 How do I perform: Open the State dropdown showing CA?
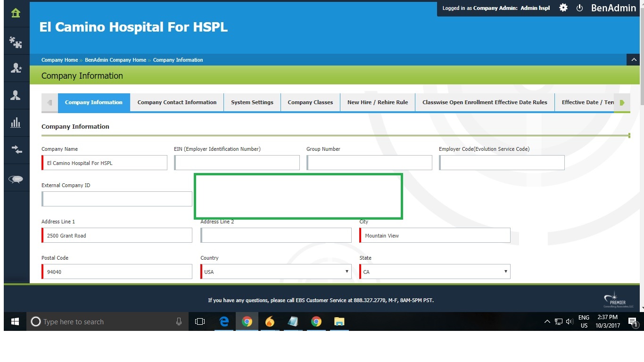[x=435, y=272]
